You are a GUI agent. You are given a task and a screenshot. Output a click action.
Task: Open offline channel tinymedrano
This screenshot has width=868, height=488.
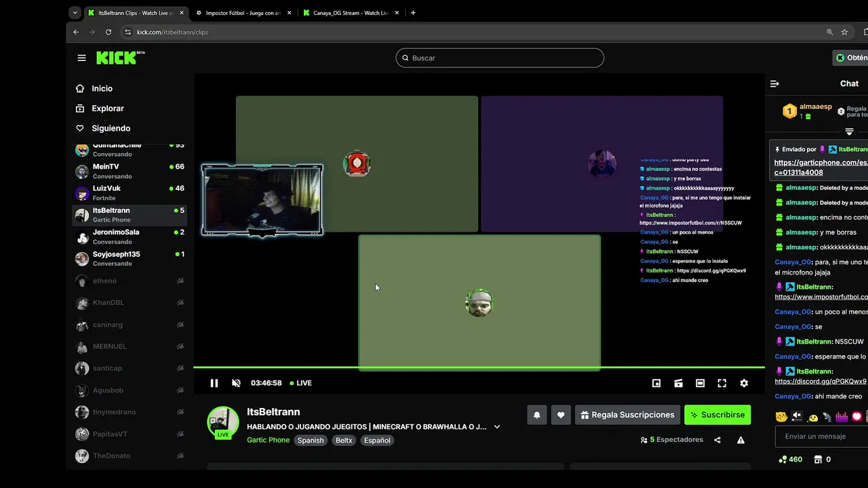[x=130, y=411]
